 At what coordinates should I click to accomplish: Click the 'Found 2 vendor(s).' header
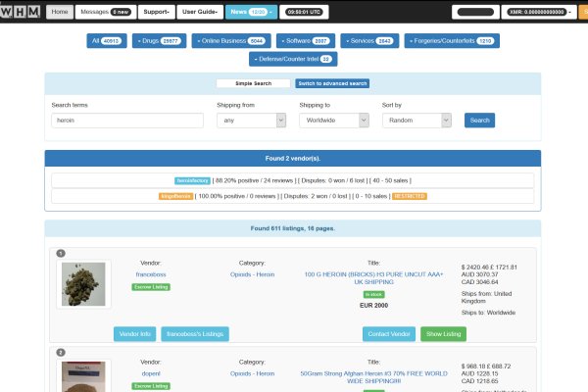click(x=292, y=159)
